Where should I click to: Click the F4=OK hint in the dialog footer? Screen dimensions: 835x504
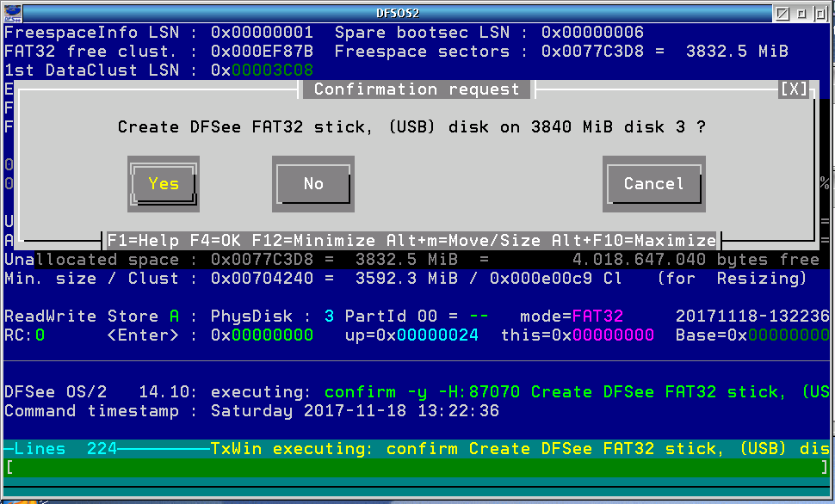(215, 241)
